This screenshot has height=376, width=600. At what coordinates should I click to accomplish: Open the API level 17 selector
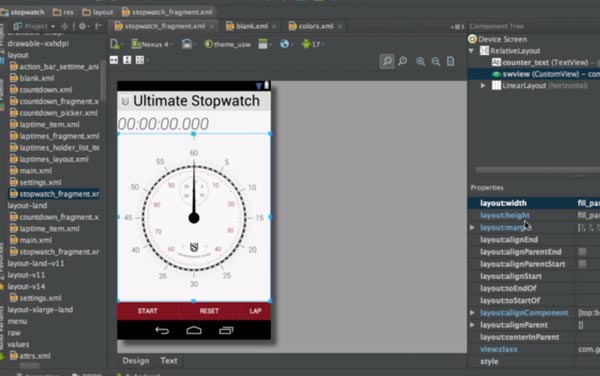tap(313, 44)
